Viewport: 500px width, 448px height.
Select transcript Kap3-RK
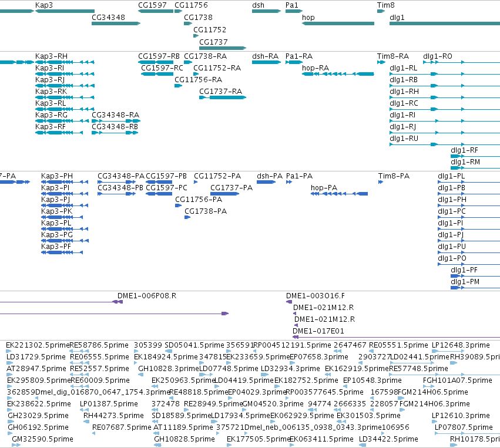pyautogui.click(x=65, y=97)
